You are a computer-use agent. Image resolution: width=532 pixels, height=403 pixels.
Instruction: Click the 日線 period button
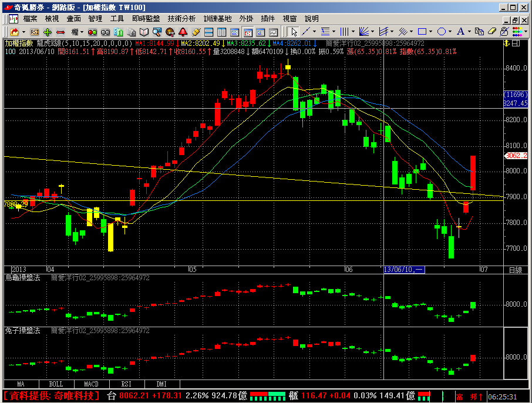coord(516,270)
